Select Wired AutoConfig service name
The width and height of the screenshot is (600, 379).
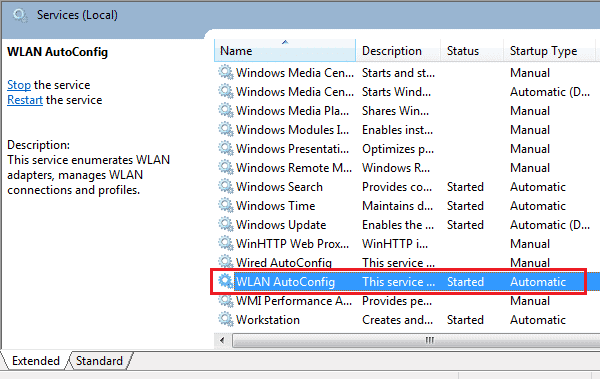pyautogui.click(x=284, y=262)
